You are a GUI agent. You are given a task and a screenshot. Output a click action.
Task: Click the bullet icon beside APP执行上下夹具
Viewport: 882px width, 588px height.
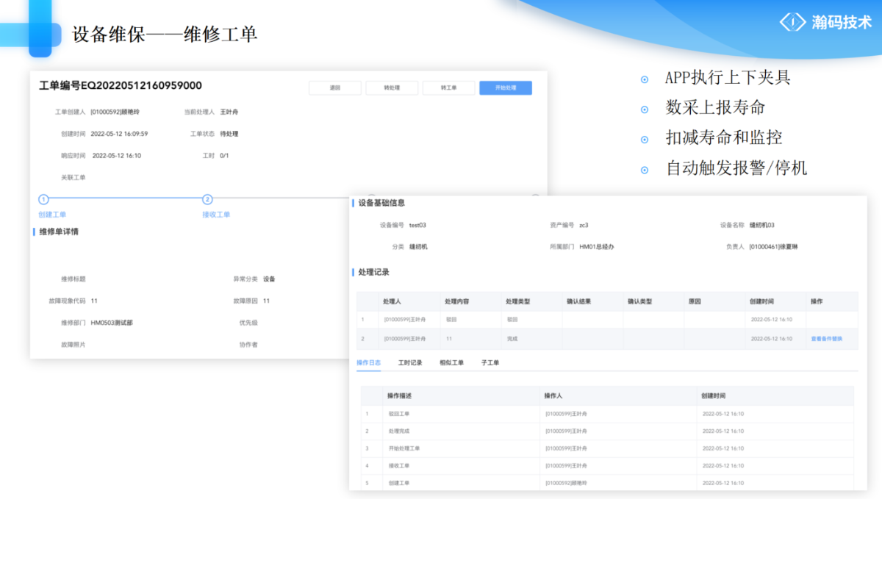[645, 78]
